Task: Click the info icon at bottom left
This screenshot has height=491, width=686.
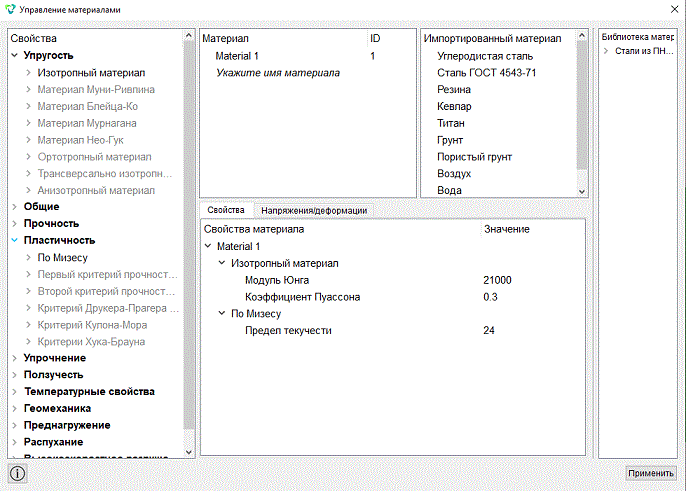Action: [x=18, y=473]
